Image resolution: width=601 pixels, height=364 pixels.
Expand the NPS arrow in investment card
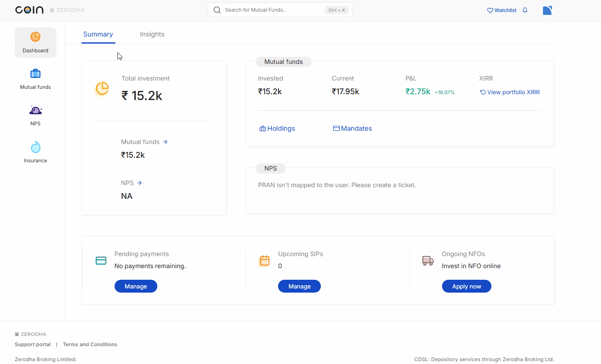[139, 183]
